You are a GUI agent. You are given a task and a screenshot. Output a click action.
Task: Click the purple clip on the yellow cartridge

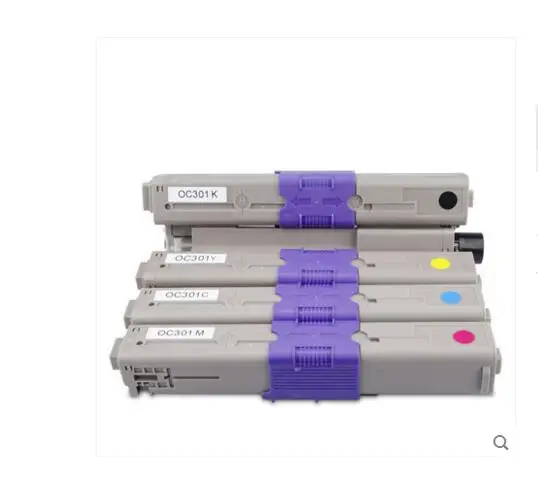pos(318,267)
